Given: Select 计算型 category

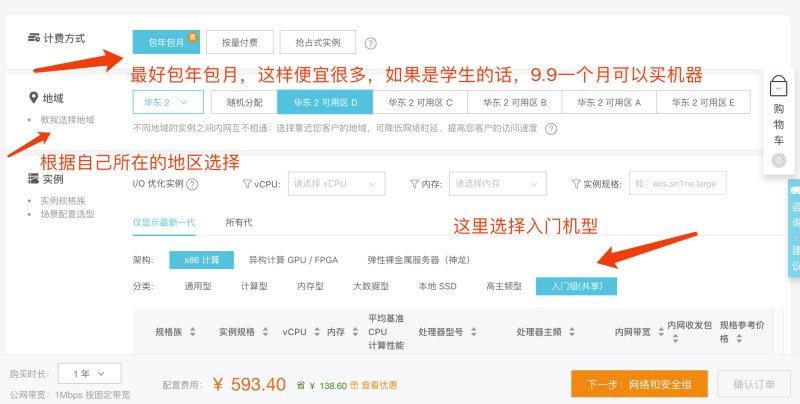Looking at the screenshot, I should tap(254, 286).
